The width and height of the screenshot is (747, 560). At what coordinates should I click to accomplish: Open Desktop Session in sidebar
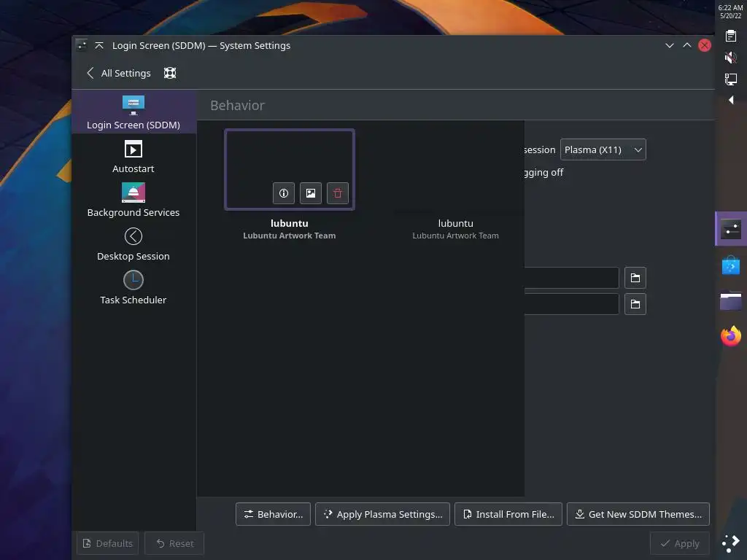[x=133, y=244]
